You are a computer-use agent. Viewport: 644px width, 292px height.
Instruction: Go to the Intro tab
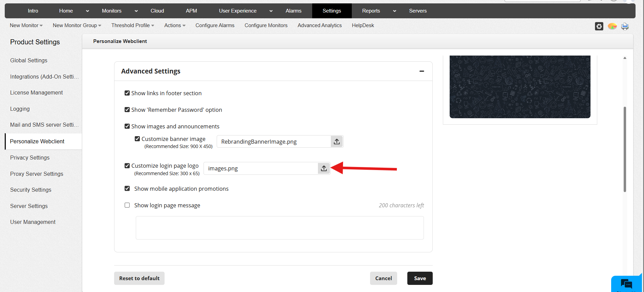33,11
